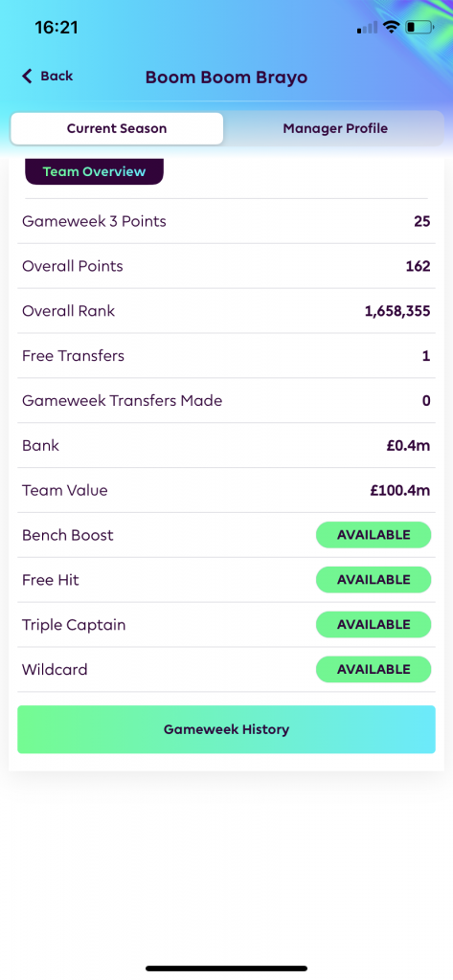The image size is (453, 980).
Task: Switch to the Manager Profile tab
Action: pyautogui.click(x=335, y=129)
